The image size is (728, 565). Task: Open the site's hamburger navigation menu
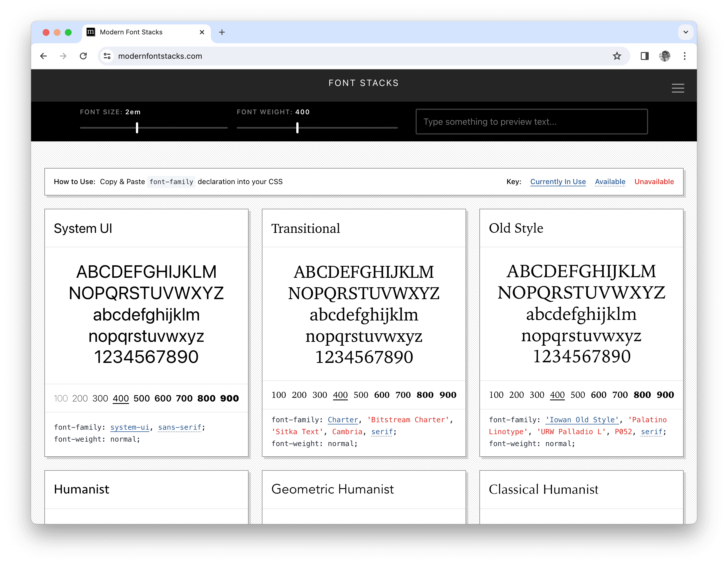[678, 88]
